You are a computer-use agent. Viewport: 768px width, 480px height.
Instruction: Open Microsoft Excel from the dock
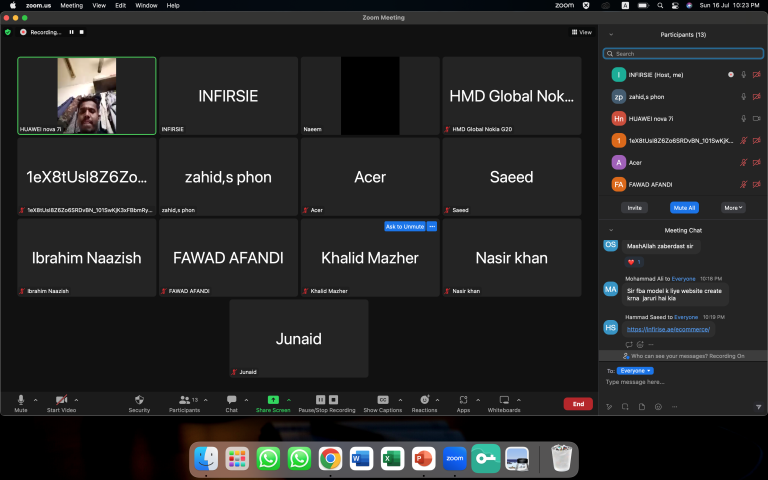point(392,459)
